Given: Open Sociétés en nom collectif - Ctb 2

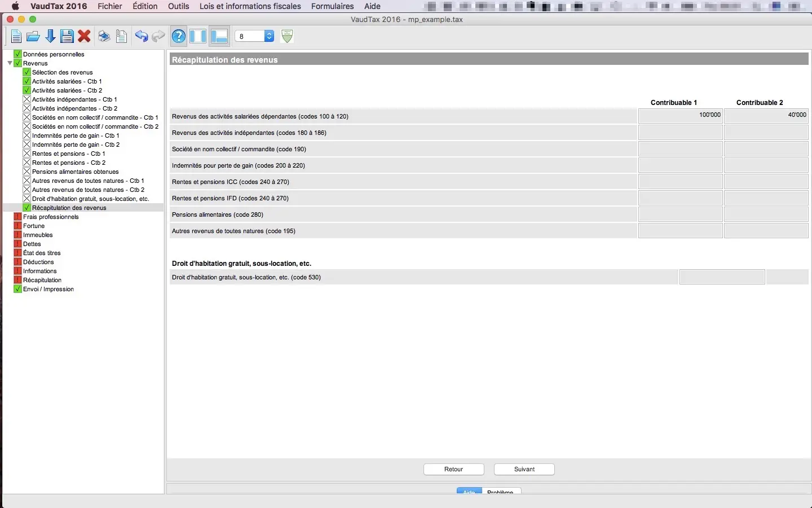Looking at the screenshot, I should (95, 126).
